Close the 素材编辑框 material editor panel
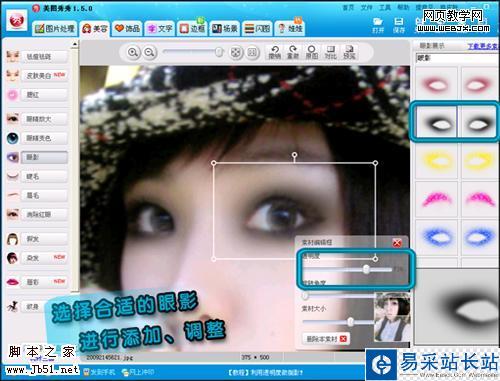The width and height of the screenshot is (500, 381). click(x=397, y=243)
